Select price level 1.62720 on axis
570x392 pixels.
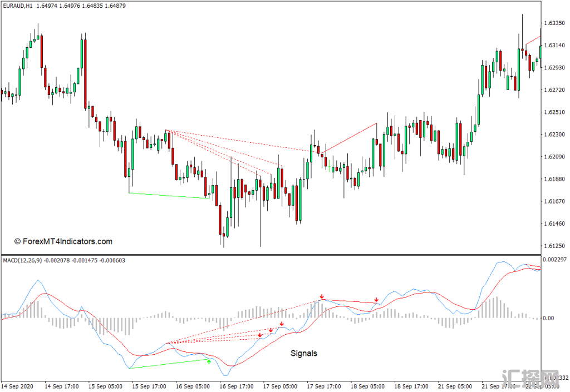[554, 90]
